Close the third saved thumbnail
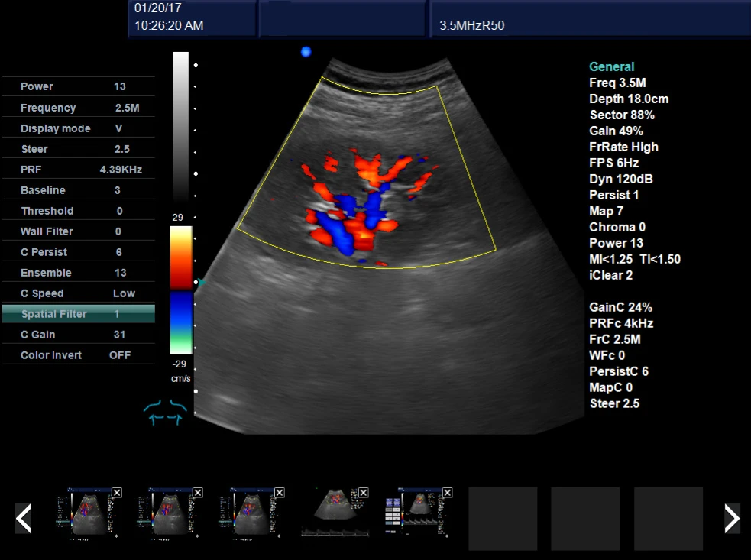The image size is (751, 560). (x=280, y=493)
